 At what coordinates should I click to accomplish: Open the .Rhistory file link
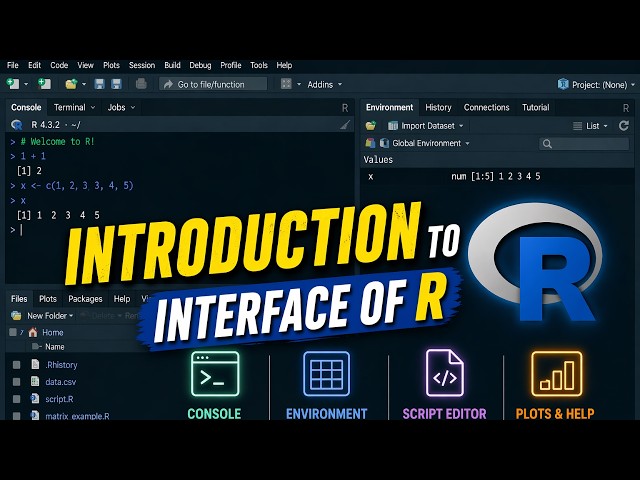coord(61,365)
